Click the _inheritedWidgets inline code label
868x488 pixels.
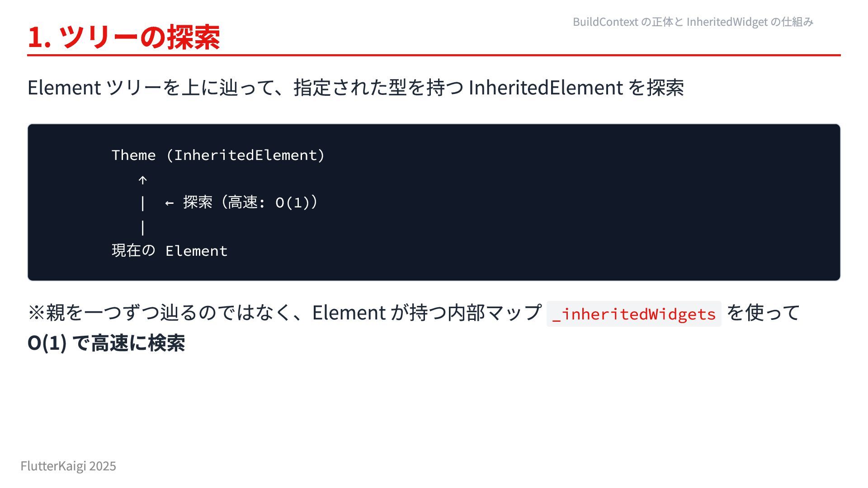tap(634, 314)
